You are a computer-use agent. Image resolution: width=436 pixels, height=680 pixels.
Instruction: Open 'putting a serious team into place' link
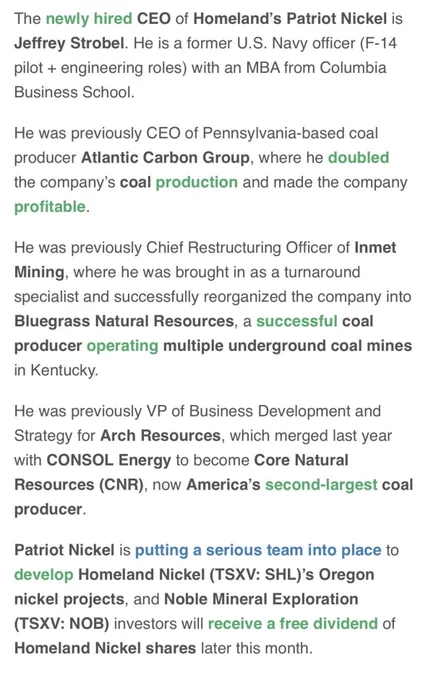point(258,550)
